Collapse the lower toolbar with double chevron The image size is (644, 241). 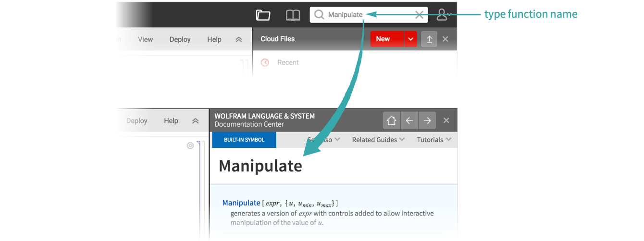pyautogui.click(x=195, y=121)
